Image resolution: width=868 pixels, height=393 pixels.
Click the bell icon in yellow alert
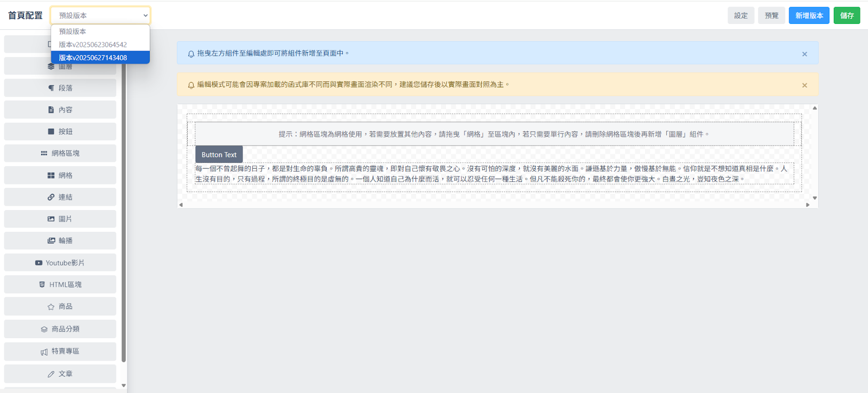[191, 85]
